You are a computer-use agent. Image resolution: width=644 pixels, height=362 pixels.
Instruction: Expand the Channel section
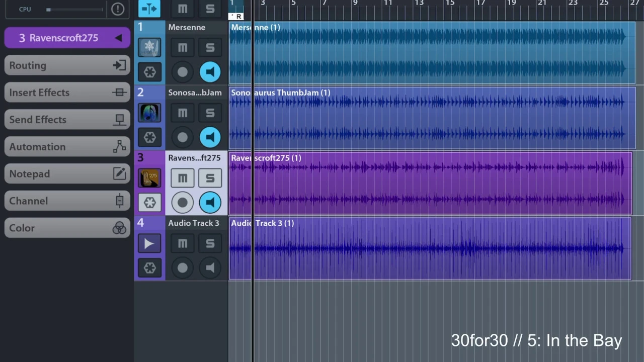[x=67, y=201]
